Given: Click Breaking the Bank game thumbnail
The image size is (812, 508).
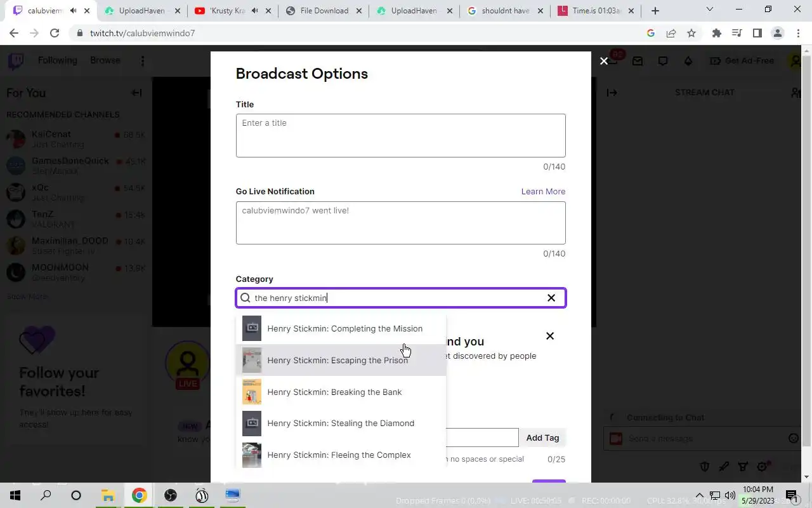Looking at the screenshot, I should [x=252, y=392].
